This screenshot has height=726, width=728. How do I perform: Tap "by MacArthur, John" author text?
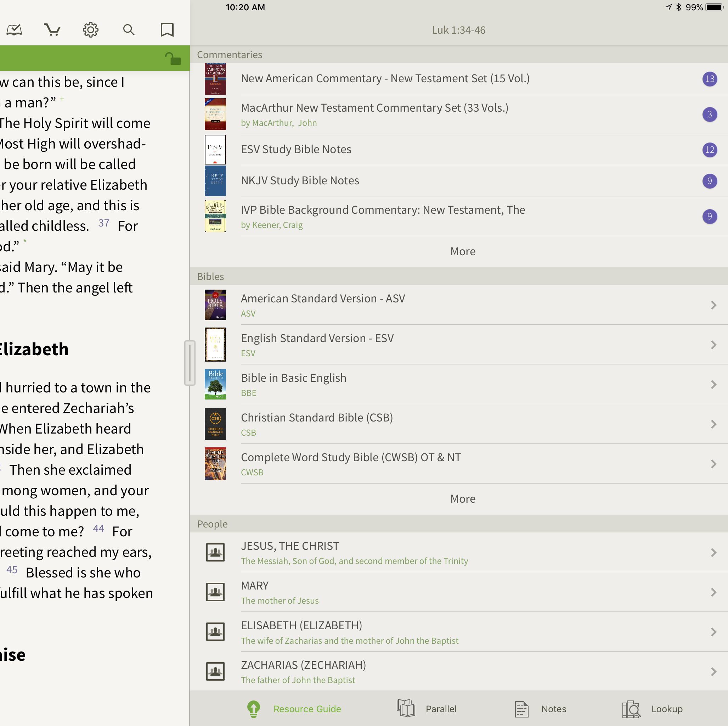tap(279, 123)
